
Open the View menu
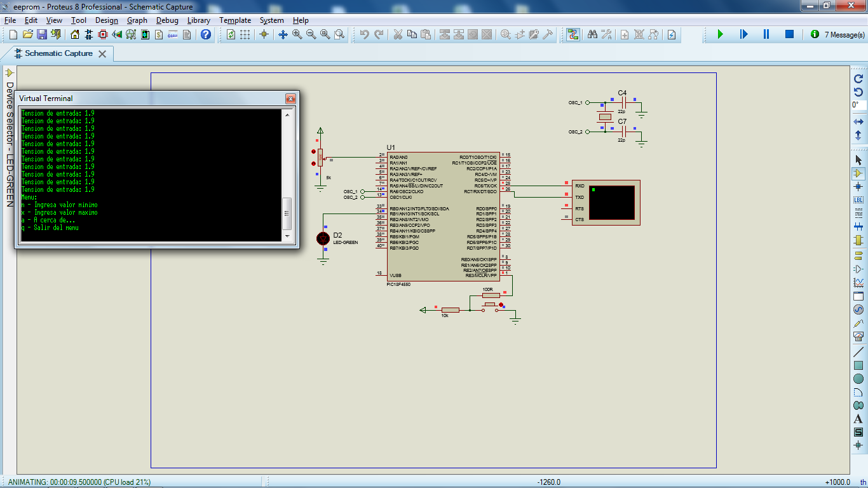54,20
